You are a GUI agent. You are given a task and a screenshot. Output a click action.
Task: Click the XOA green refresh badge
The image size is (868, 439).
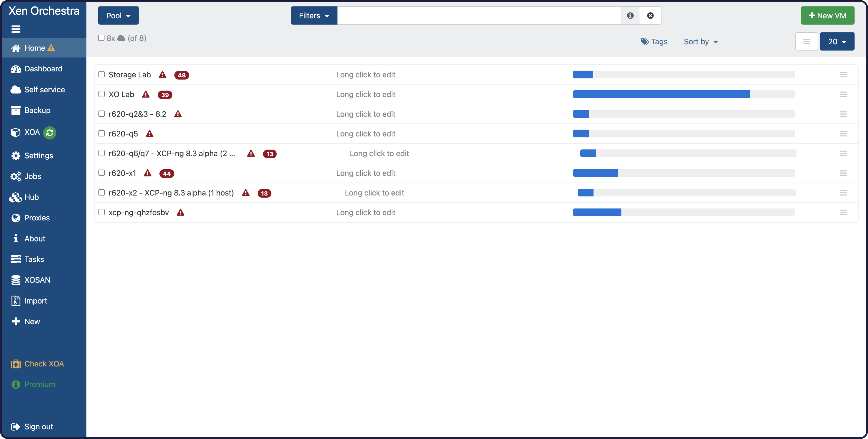pos(50,133)
